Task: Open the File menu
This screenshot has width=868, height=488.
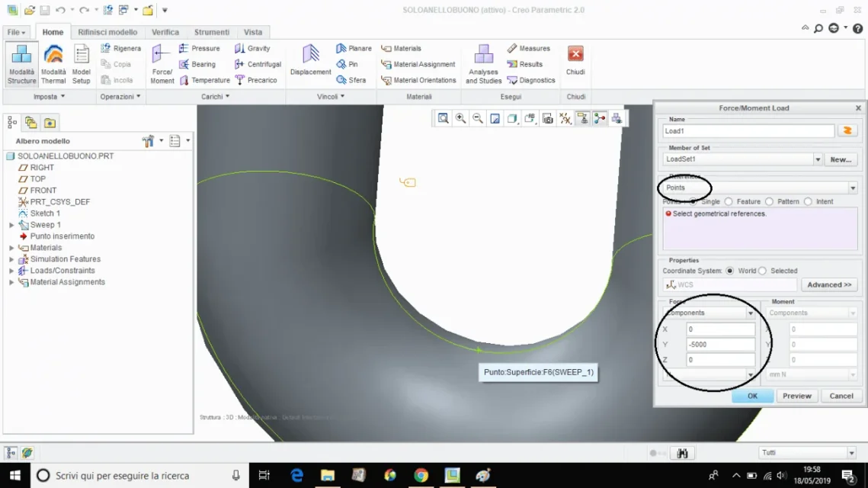Action: (16, 32)
